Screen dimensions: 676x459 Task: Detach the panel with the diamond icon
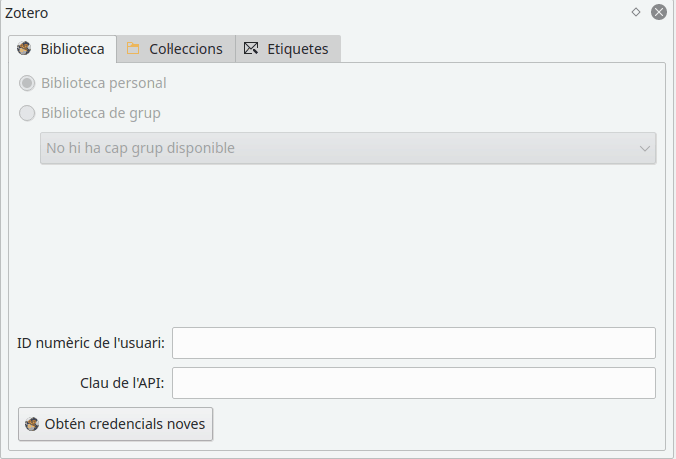[636, 12]
